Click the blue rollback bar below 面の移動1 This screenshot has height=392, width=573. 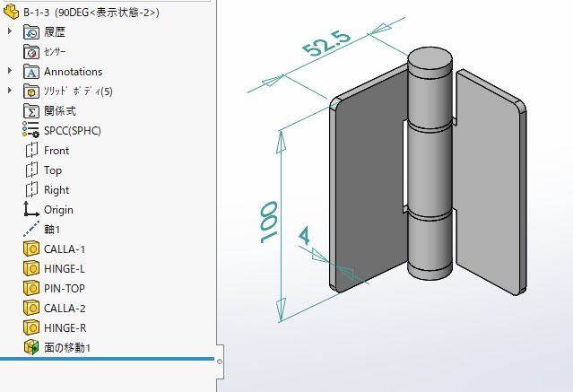(x=107, y=359)
